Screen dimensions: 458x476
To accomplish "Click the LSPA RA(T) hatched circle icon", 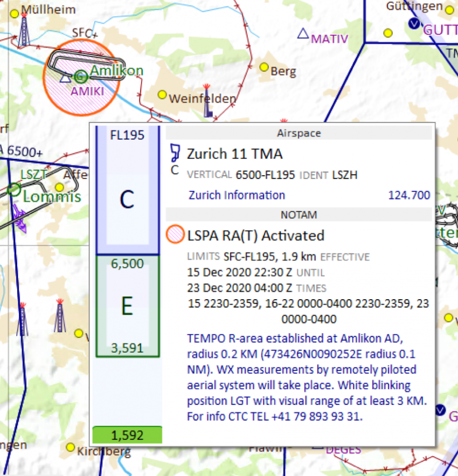I will (x=175, y=234).
